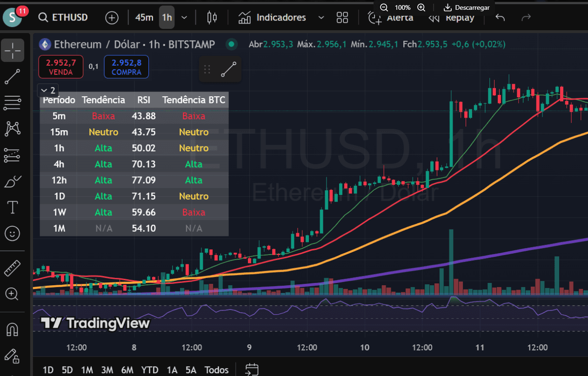The image size is (588, 376).
Task: Expand favorite indicators dropdown arrow
Action: point(321,18)
